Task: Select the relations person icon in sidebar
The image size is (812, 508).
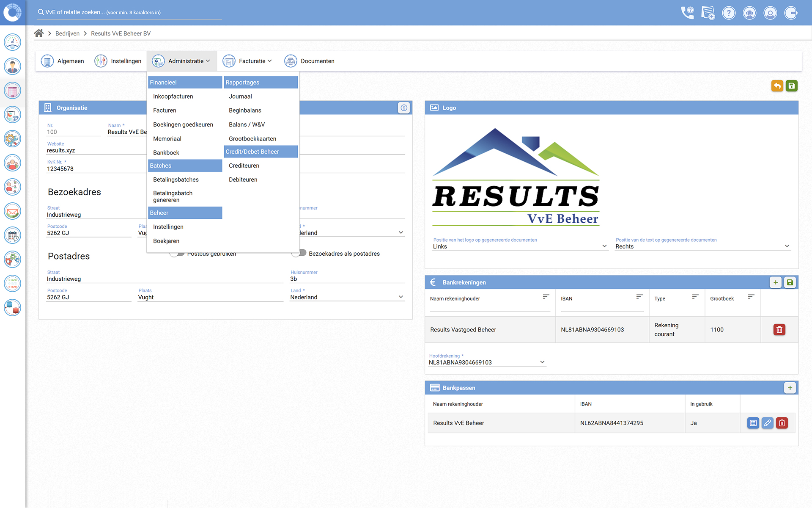Action: tap(12, 66)
